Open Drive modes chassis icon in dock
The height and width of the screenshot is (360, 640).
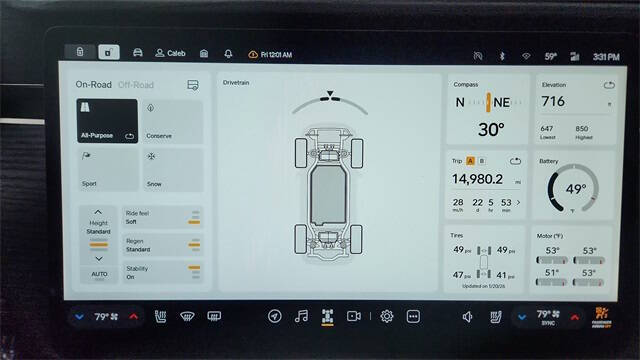327,317
